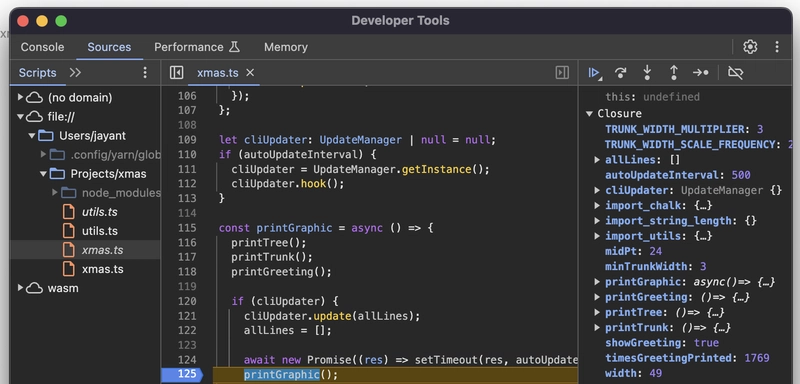Expand the (no domain) tree node
The image size is (800, 384).
20,97
